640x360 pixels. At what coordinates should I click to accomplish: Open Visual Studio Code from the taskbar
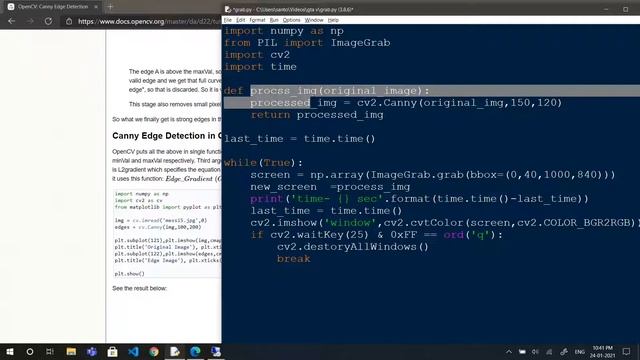click(133, 351)
